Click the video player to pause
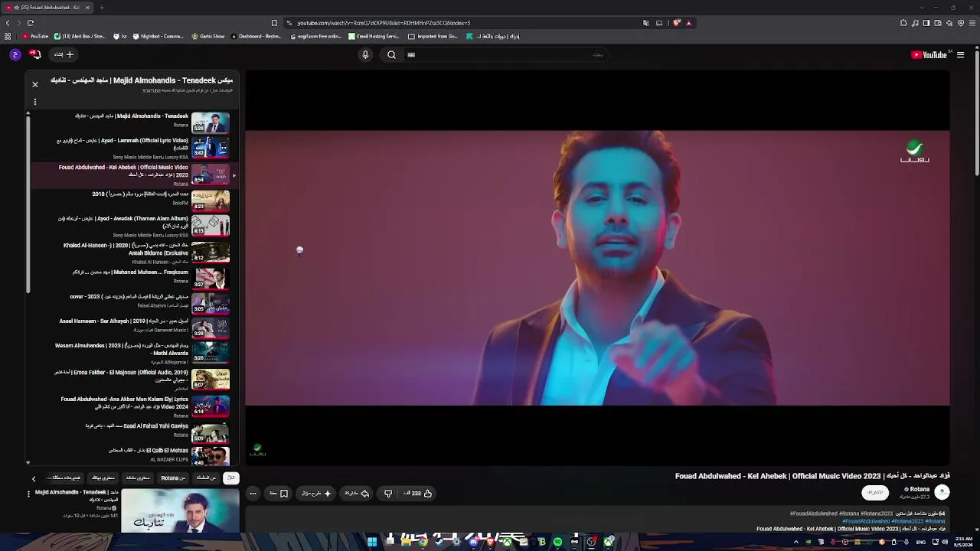 pyautogui.click(x=597, y=268)
